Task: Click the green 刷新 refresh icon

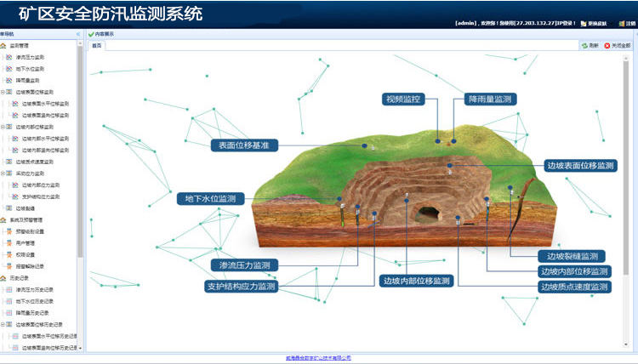Action: point(584,45)
